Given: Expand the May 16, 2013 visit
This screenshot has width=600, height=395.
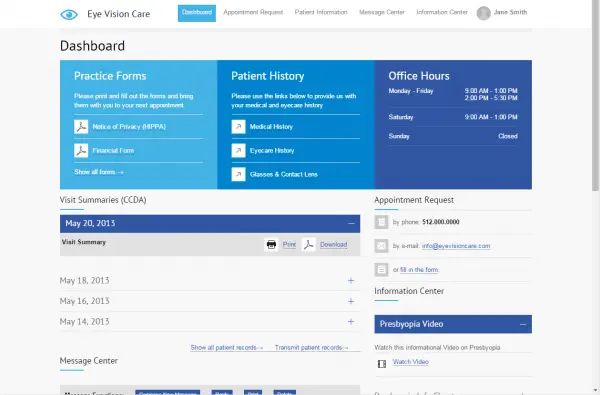Looking at the screenshot, I should (x=351, y=301).
